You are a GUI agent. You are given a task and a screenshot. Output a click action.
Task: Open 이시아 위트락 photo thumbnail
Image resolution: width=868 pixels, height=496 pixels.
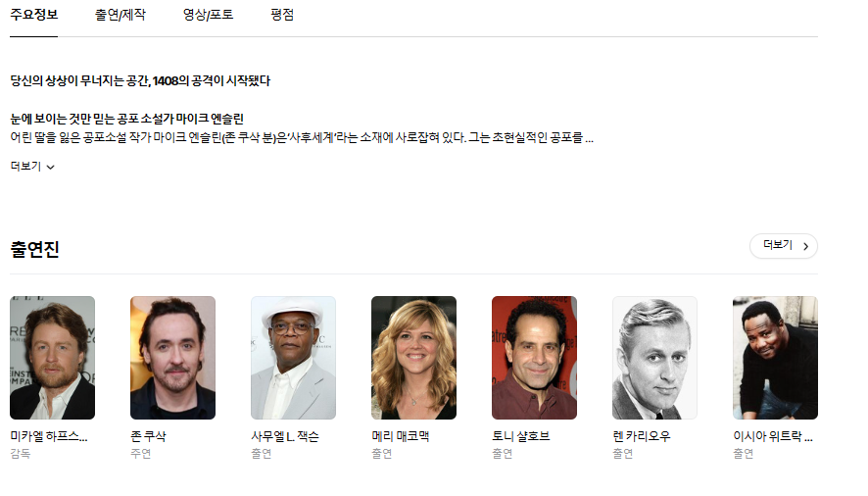(775, 358)
